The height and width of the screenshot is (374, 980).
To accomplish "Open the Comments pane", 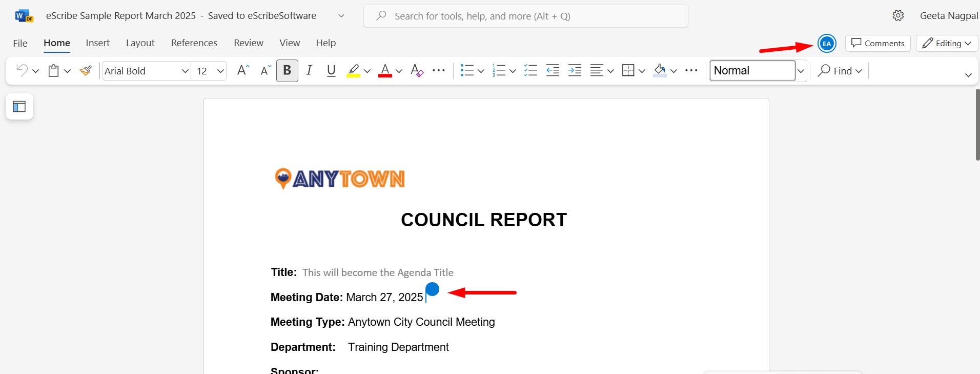I will pos(877,44).
